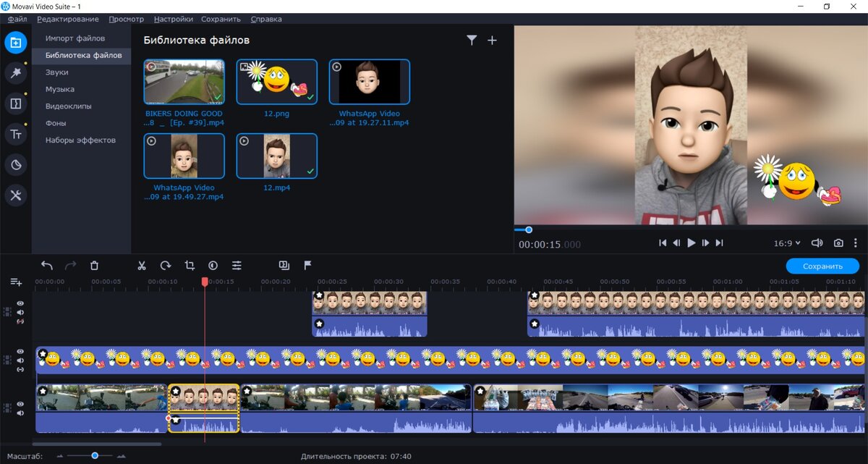Select the Библиотека файлов tab
Screen dimensions: 868x464
click(x=82, y=55)
